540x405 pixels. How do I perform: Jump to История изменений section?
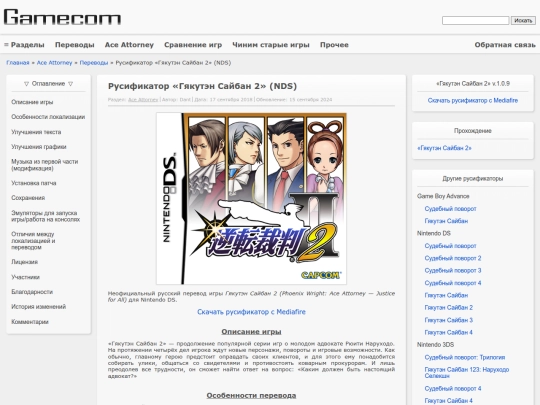tap(39, 307)
